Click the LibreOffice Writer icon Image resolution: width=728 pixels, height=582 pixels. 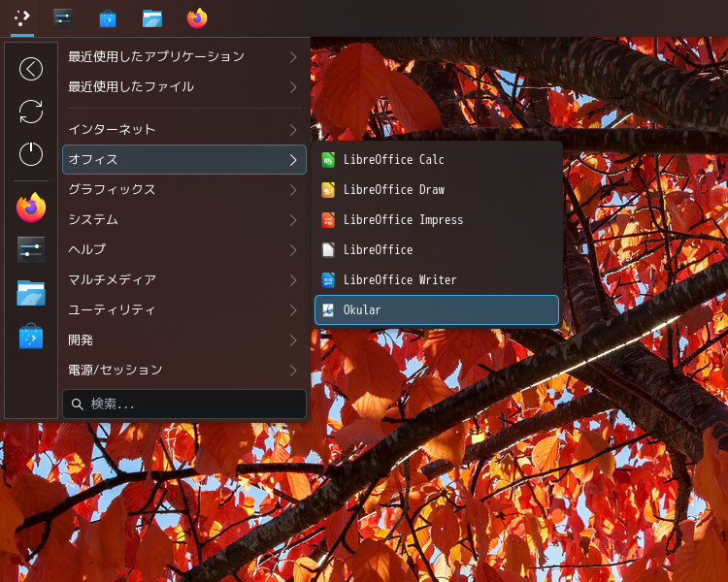click(x=328, y=280)
